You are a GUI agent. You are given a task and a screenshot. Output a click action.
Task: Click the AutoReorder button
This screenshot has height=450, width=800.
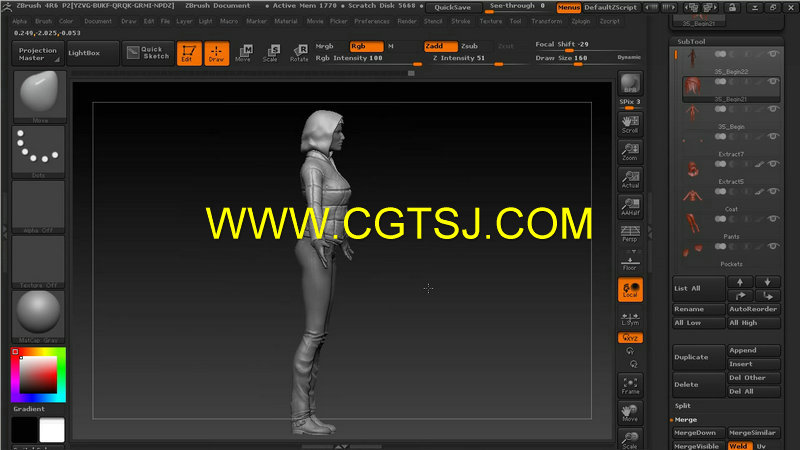[754, 309]
